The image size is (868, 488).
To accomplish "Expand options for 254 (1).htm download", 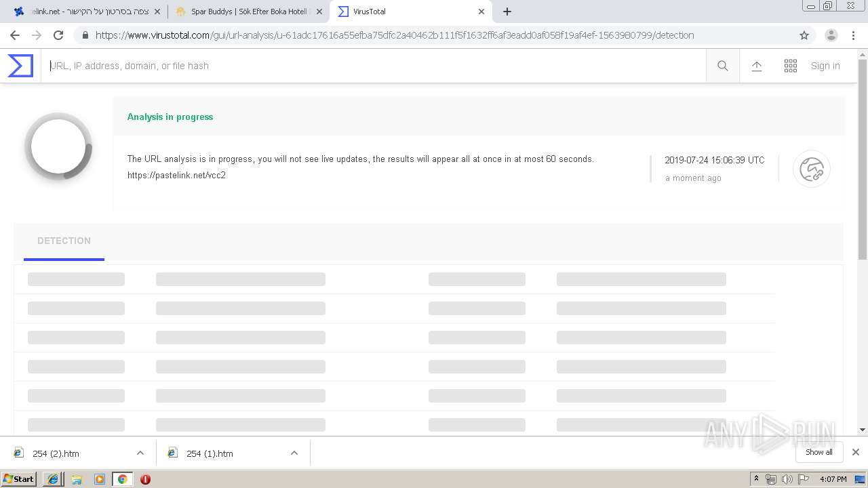I will [294, 453].
